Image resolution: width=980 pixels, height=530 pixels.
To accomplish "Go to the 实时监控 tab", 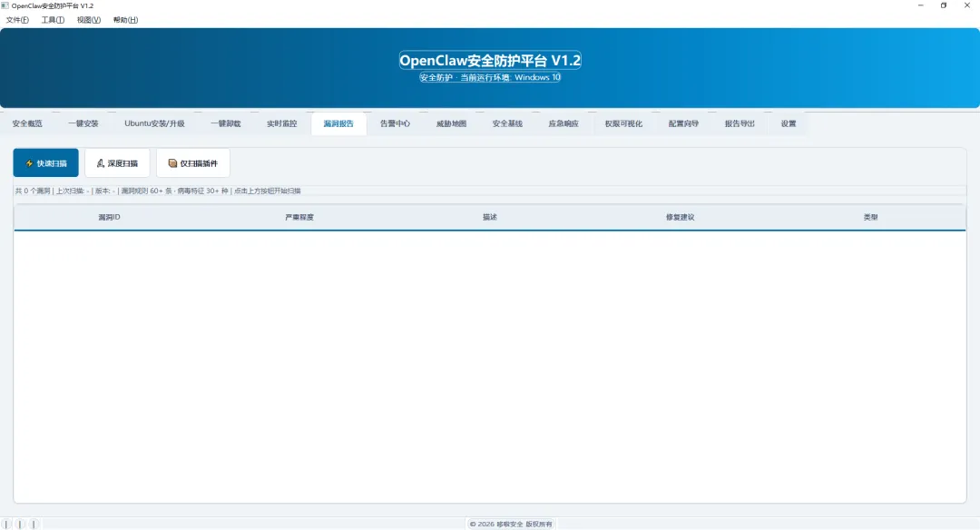I will pyautogui.click(x=282, y=123).
